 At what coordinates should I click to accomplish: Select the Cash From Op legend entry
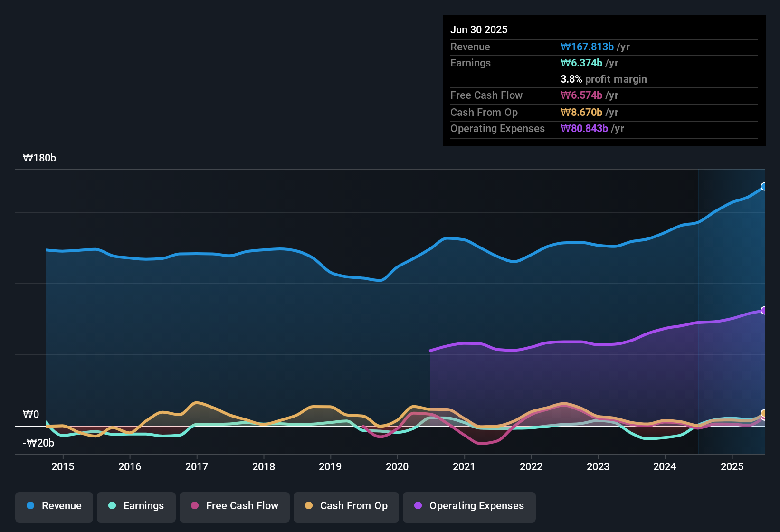346,506
